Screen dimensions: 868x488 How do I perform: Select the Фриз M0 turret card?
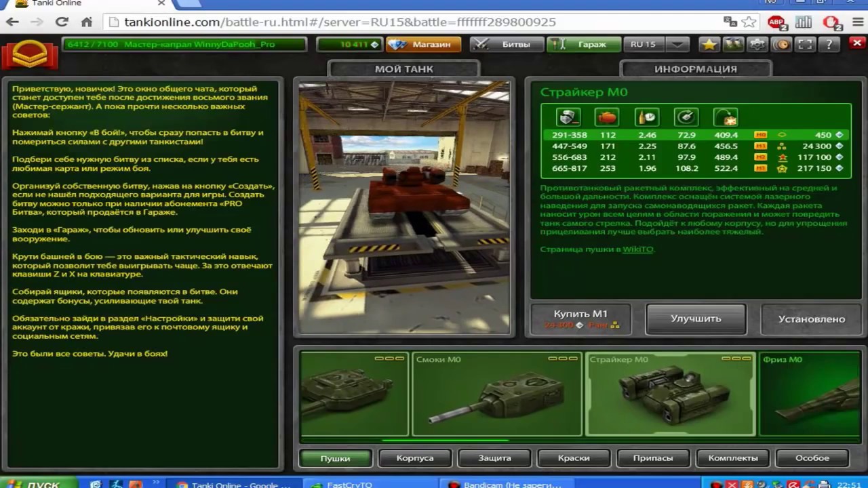click(810, 394)
